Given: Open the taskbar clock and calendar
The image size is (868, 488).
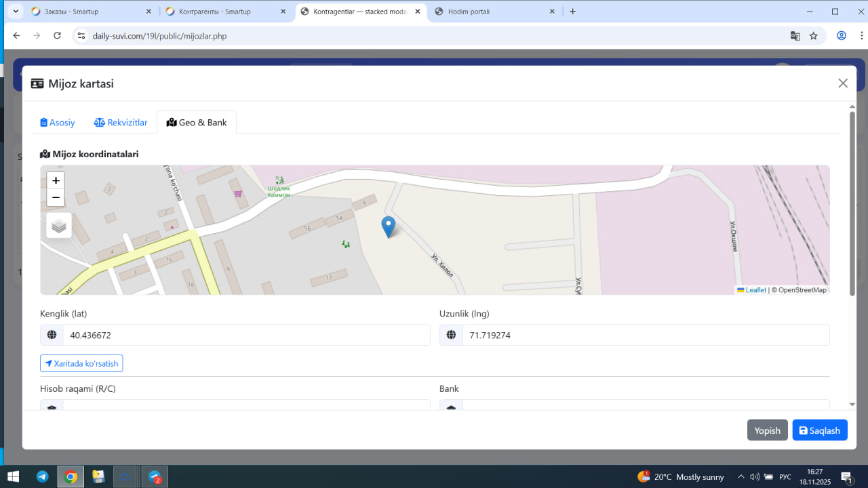Looking at the screenshot, I should [x=815, y=476].
